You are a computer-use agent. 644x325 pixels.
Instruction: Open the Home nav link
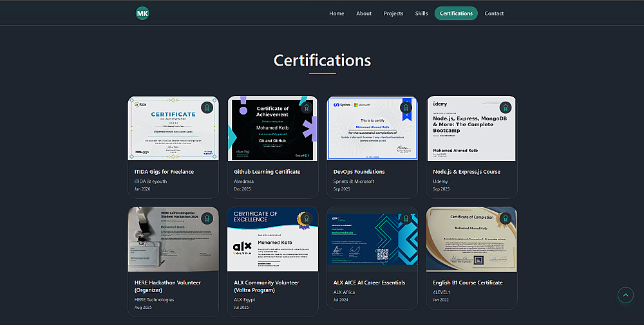336,13
